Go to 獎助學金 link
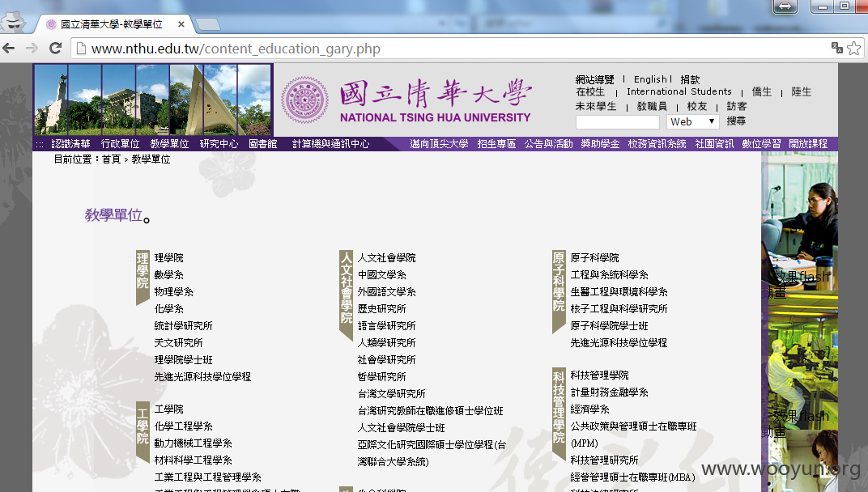 click(600, 144)
